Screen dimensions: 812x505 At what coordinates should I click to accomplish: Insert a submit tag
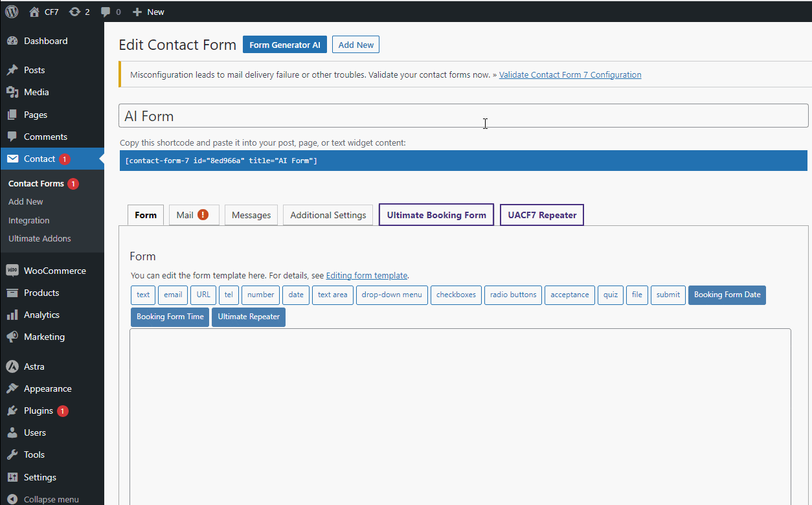[668, 295]
